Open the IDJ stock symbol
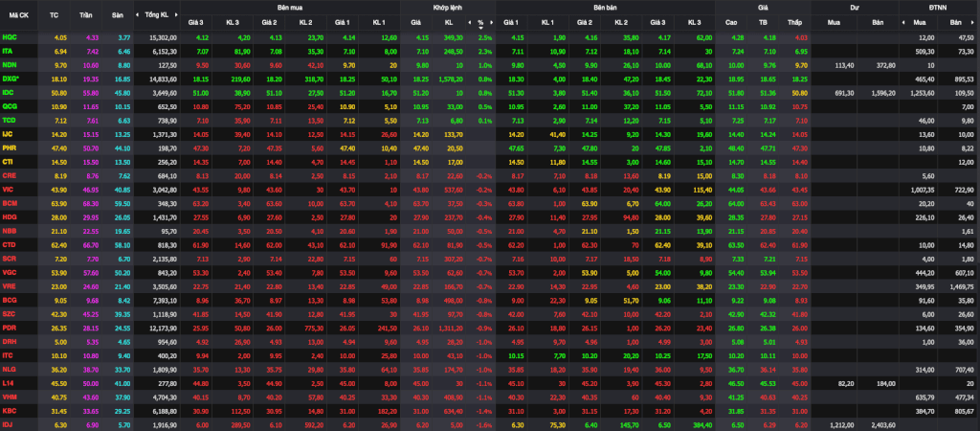This screenshot has height=431, width=980. (x=8, y=424)
